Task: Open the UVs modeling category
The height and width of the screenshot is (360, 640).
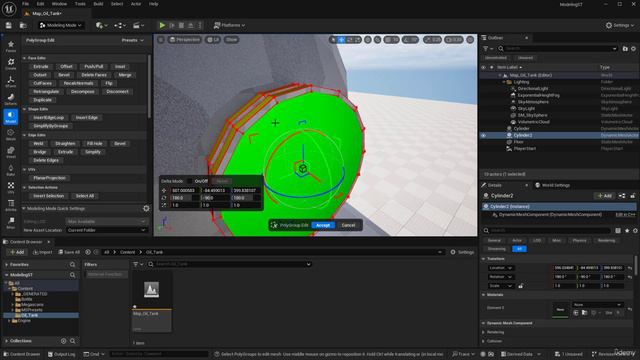Action: pyautogui.click(x=11, y=188)
